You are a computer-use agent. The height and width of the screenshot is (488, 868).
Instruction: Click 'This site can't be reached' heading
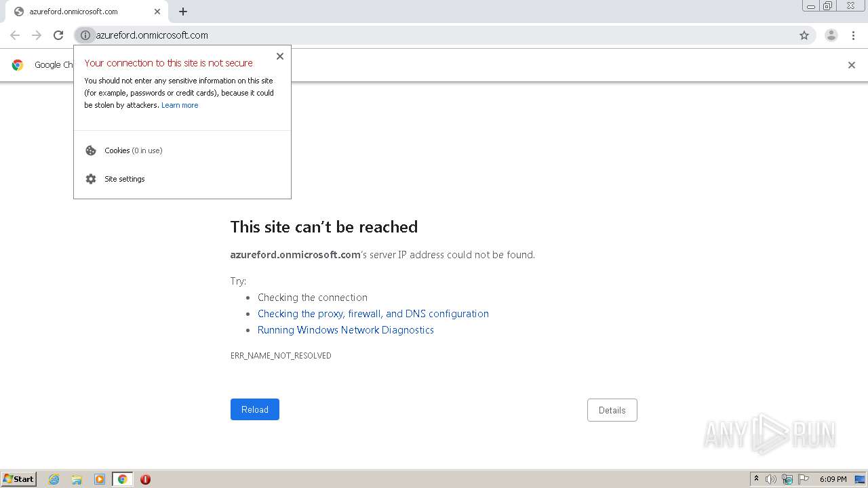[324, 226]
